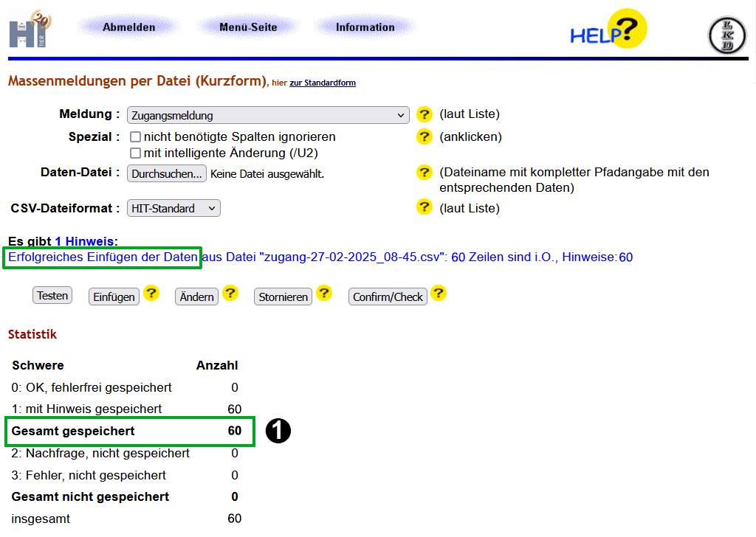Click help icon next to Stornieren button
Screen dimensions: 756x537
coord(323,294)
